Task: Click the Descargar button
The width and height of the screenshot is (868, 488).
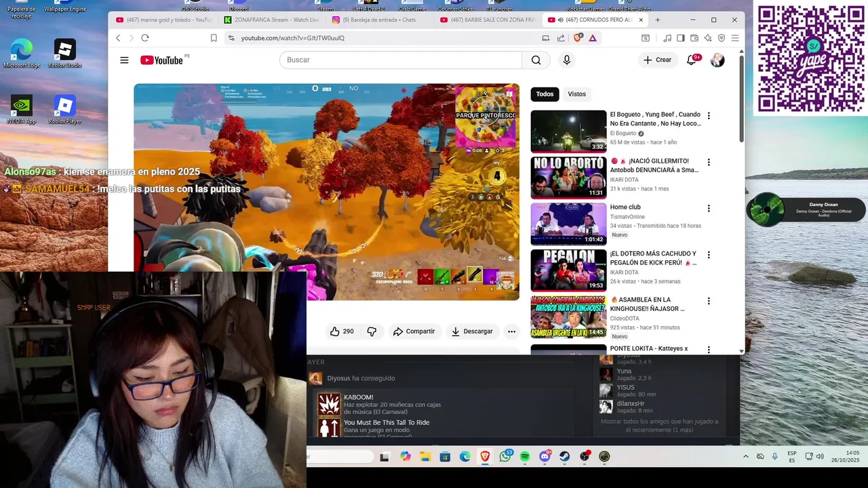Action: click(472, 331)
